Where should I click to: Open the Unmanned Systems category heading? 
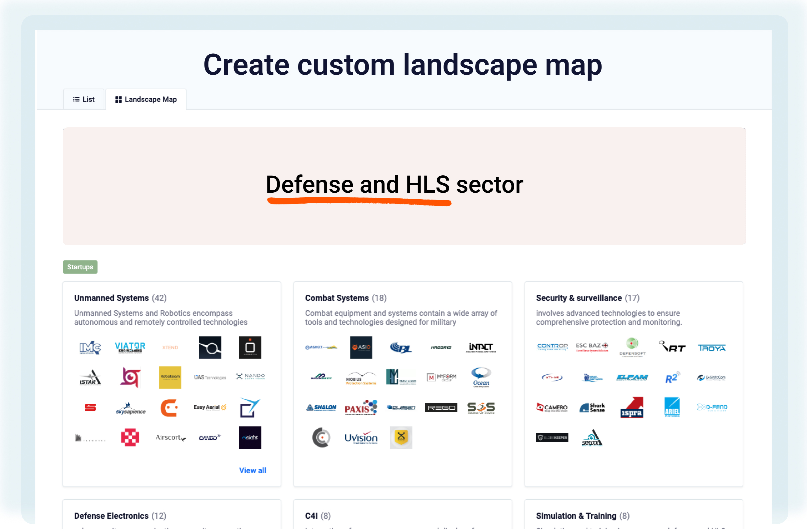pyautogui.click(x=111, y=298)
